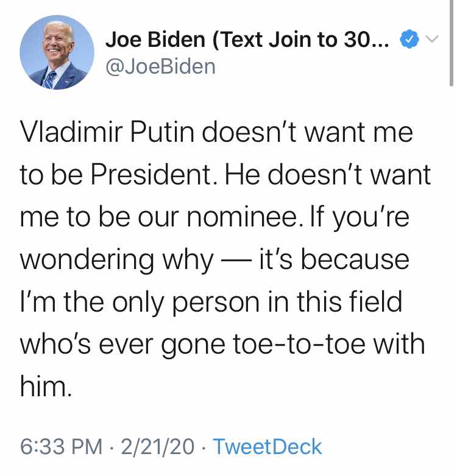Click the word "because" in the tweet
Screen dimensions: 457x476
[355, 260]
